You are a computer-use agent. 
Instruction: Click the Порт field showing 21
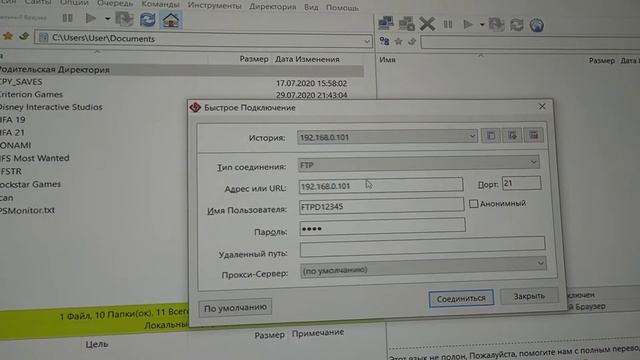[521, 183]
